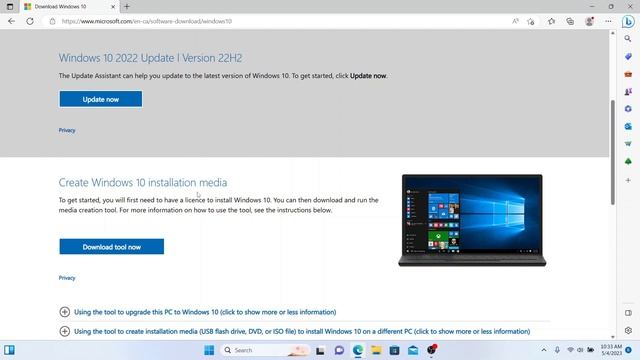
Task: Toggle sidebar visibility icon near bottom
Action: pyautogui.click(x=628, y=313)
